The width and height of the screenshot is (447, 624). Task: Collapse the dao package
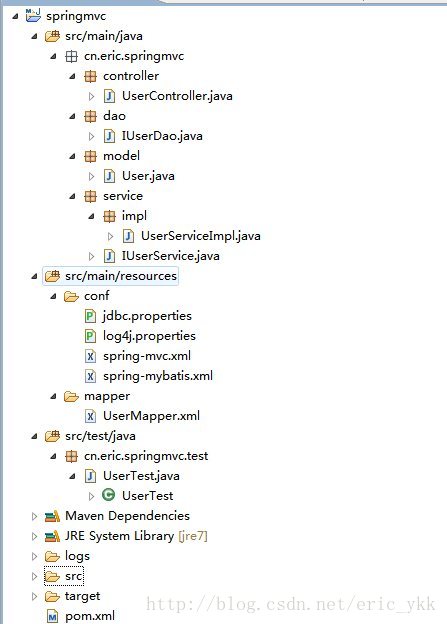(72, 117)
